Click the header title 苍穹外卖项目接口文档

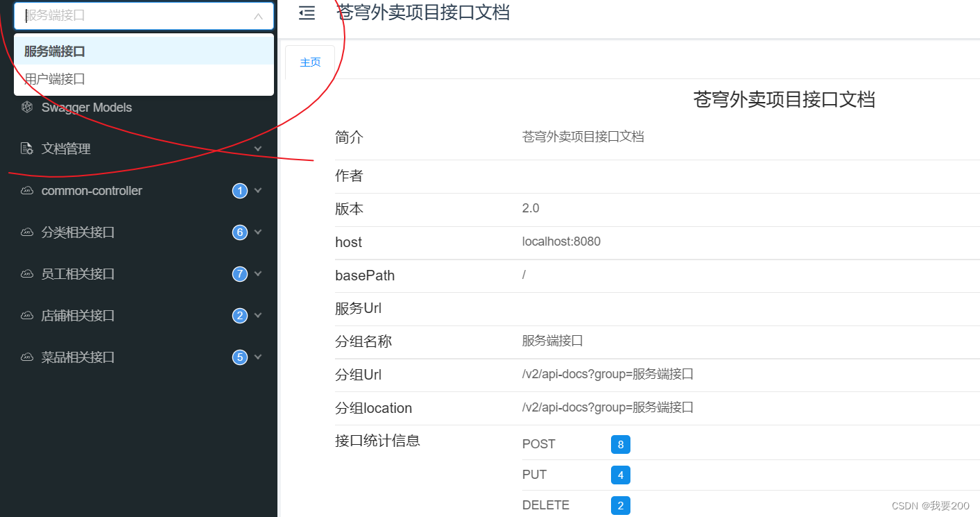tap(423, 12)
